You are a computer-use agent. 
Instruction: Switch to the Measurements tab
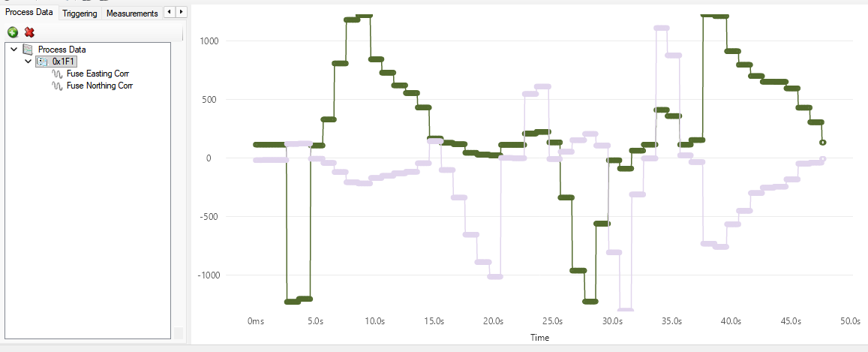pos(132,14)
